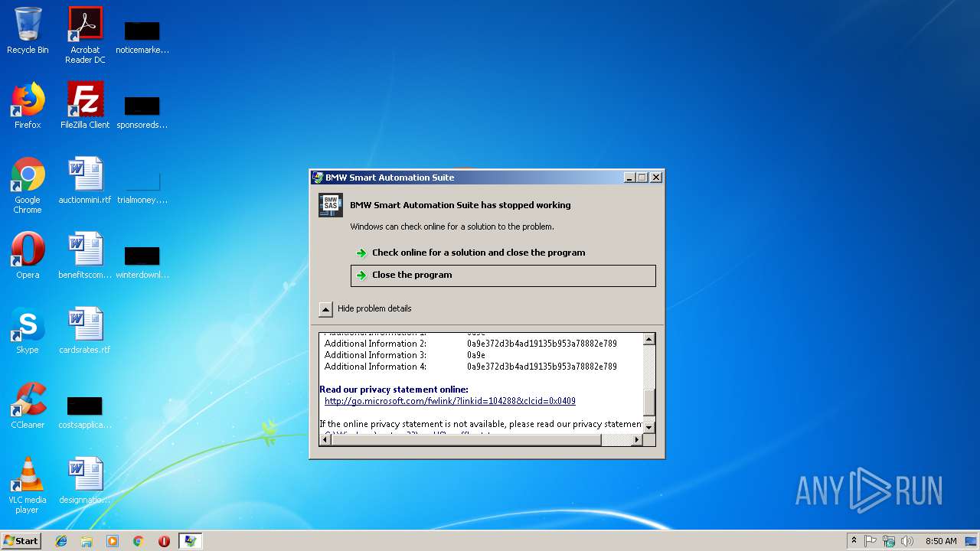Open Windows Explorer from taskbar
The height and width of the screenshot is (551, 980).
pos(87,541)
